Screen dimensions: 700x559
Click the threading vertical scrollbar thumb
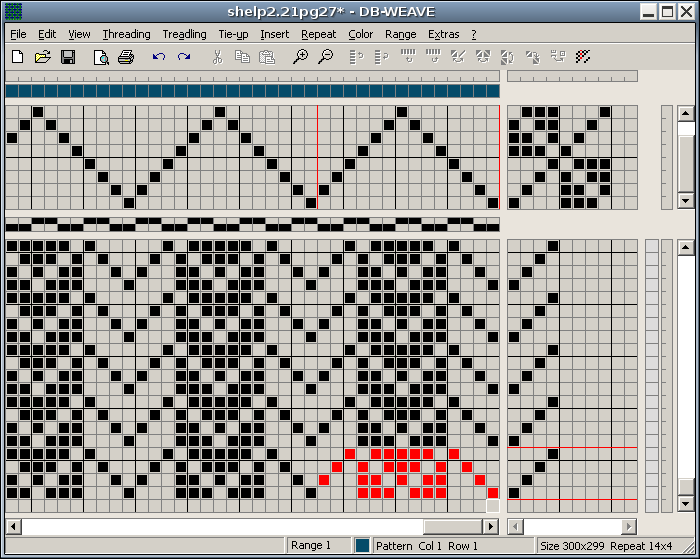click(685, 163)
